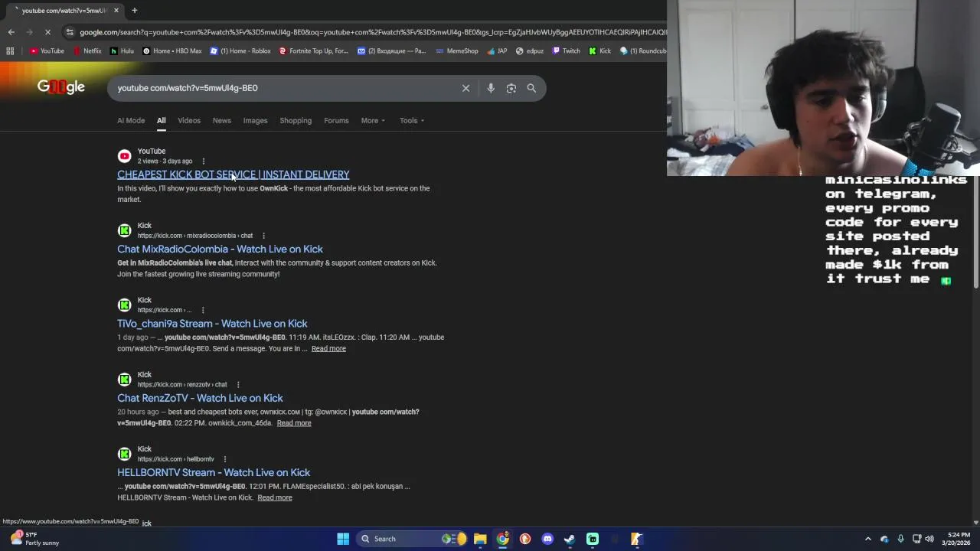Click the taskbar Search box
Screen dimensions: 980x551
click(413, 539)
